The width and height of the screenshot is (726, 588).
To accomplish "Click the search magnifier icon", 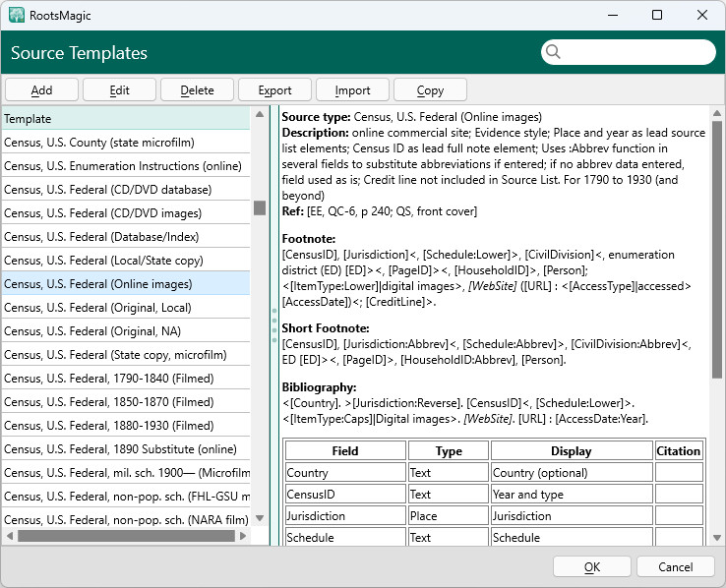I will tap(553, 52).
